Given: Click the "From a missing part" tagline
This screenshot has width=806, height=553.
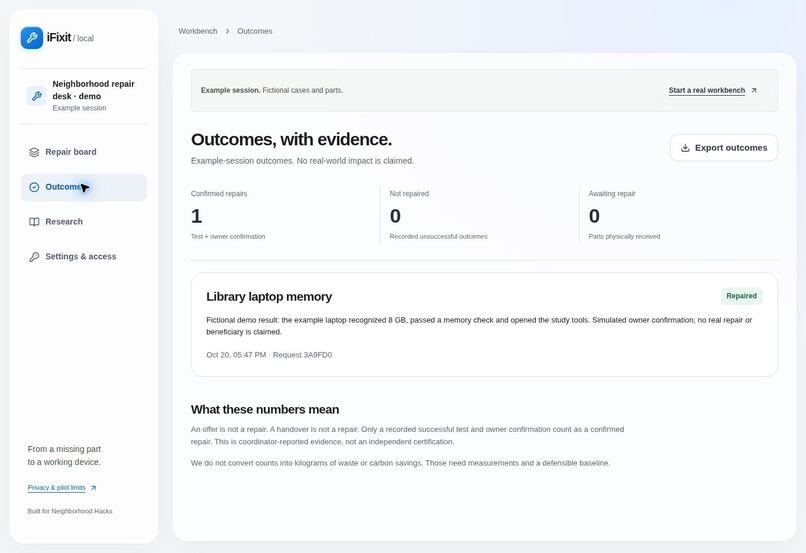Looking at the screenshot, I should point(64,449).
